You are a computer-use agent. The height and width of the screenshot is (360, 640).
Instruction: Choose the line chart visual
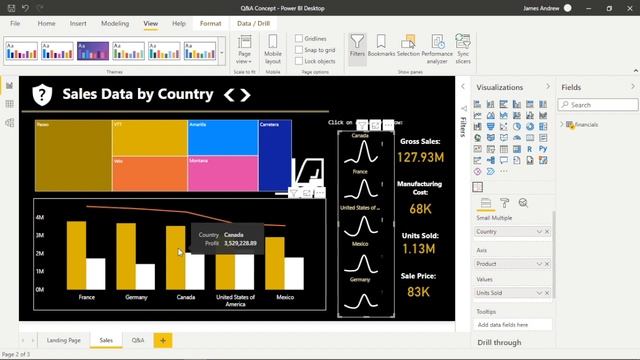pyautogui.click(x=478, y=116)
